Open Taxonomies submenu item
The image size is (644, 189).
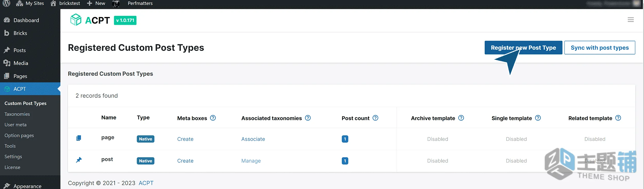tap(17, 114)
